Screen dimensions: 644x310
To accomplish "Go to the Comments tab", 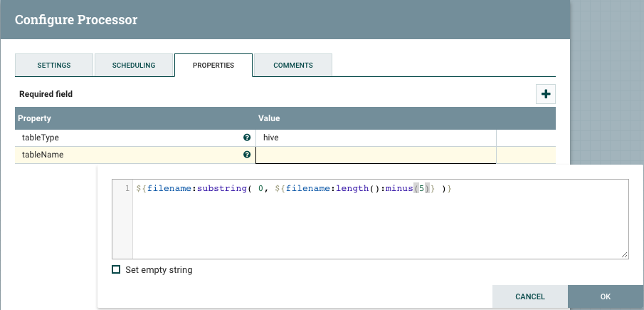I will point(293,66).
